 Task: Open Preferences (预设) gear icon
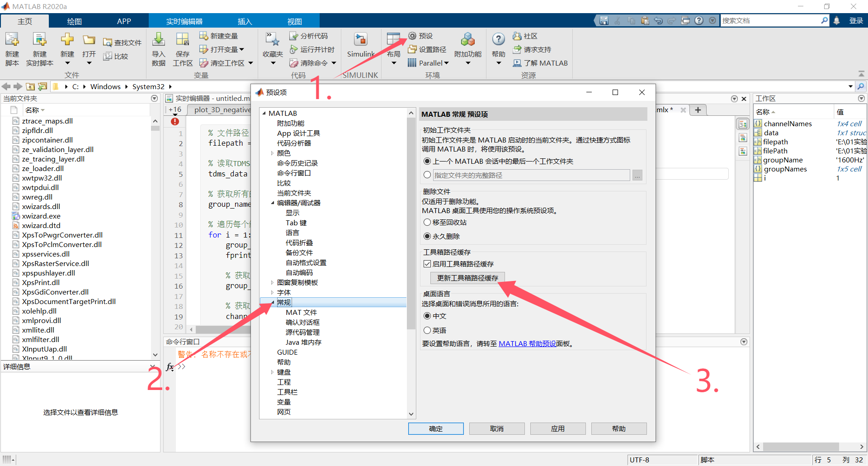point(412,36)
